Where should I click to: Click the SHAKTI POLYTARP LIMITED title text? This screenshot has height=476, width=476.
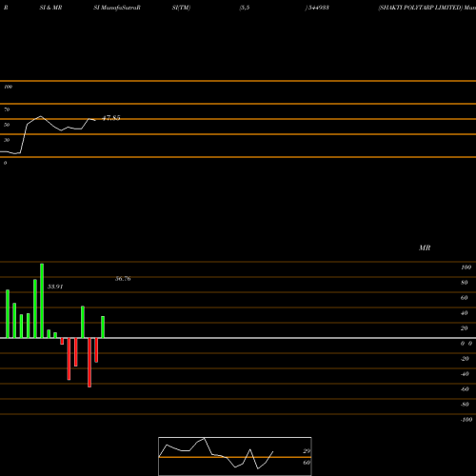click(420, 8)
